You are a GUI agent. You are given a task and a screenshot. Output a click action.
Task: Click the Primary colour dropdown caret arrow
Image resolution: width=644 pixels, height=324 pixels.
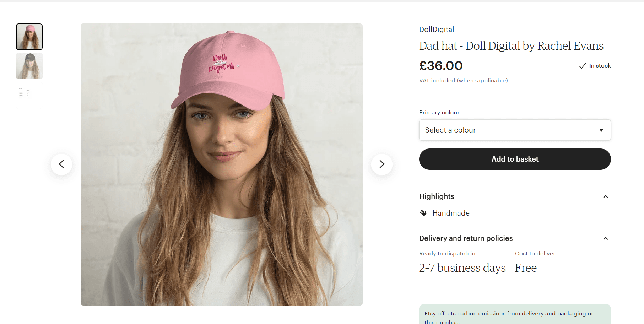coord(601,130)
